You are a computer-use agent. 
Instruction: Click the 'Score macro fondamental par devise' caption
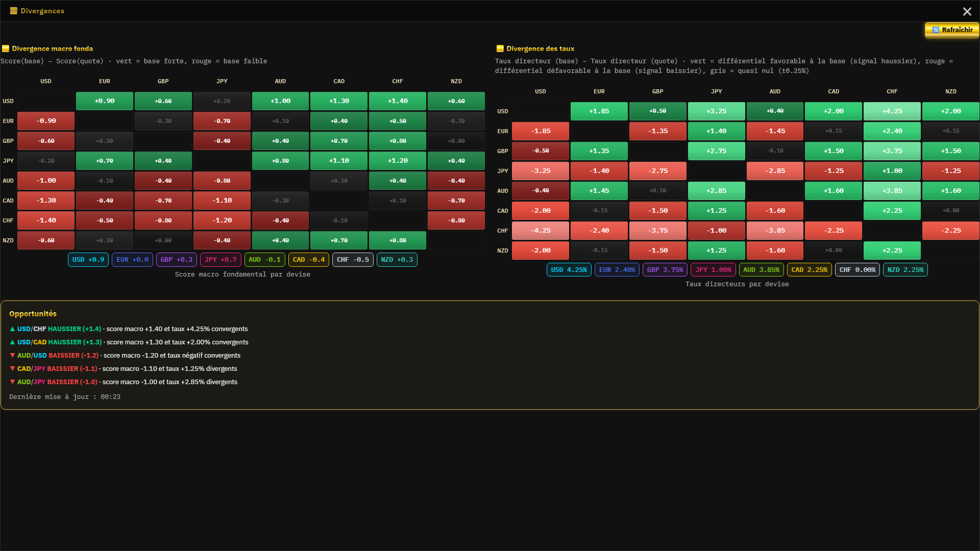click(x=242, y=274)
